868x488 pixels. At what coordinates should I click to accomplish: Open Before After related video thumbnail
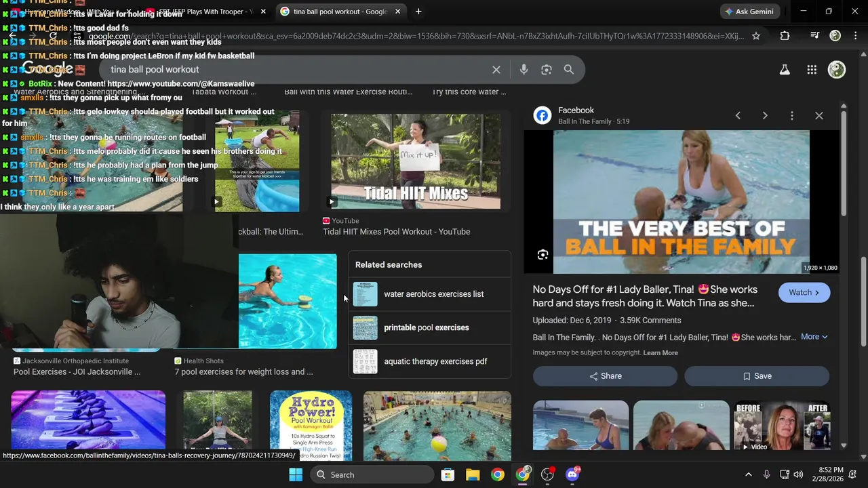[783, 425]
